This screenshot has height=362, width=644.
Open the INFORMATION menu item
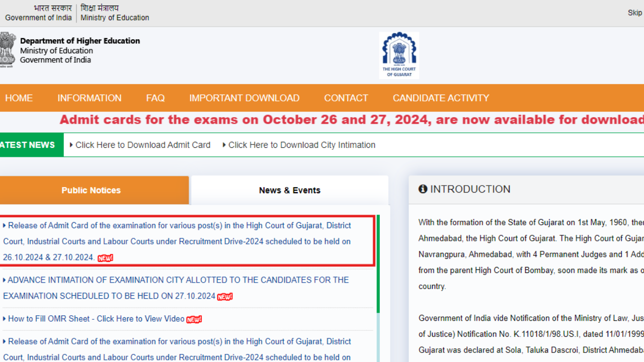89,98
